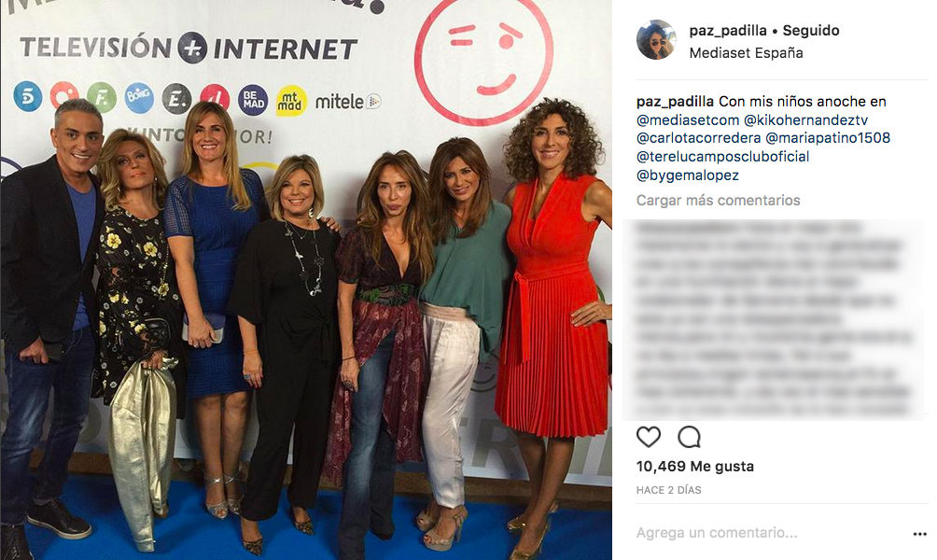Open the @terelucamposcluboficial mention
This screenshot has height=560, width=937.
coord(723,157)
